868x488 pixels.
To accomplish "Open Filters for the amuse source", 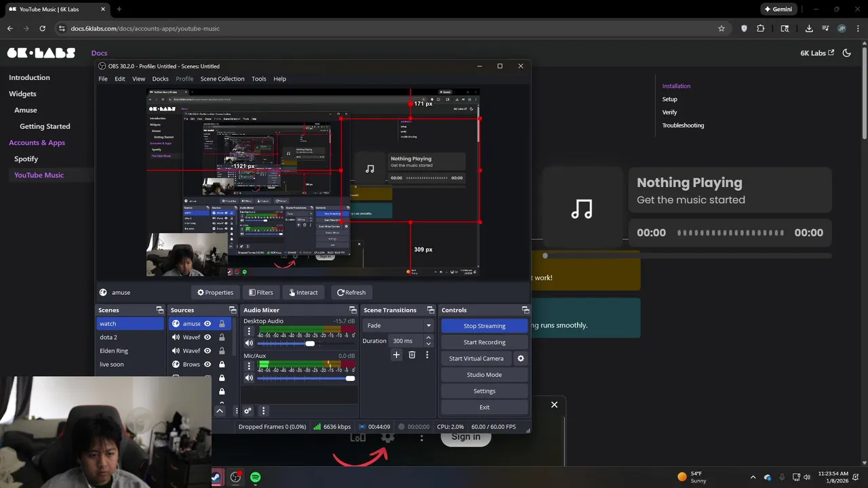I will [x=260, y=292].
